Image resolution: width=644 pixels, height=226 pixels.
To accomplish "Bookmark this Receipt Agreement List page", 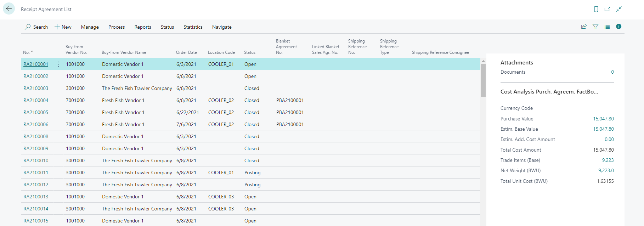I will coord(596,9).
